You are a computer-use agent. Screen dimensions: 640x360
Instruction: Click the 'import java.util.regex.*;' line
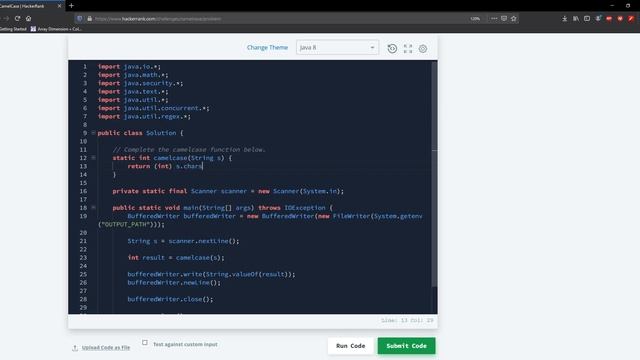[144, 116]
